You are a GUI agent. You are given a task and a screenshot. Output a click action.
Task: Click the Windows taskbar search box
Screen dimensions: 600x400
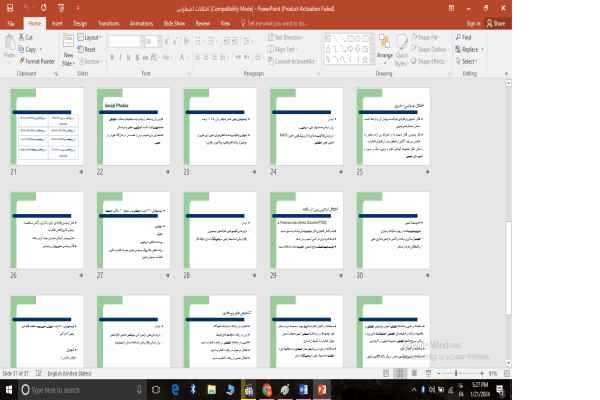coord(70,389)
